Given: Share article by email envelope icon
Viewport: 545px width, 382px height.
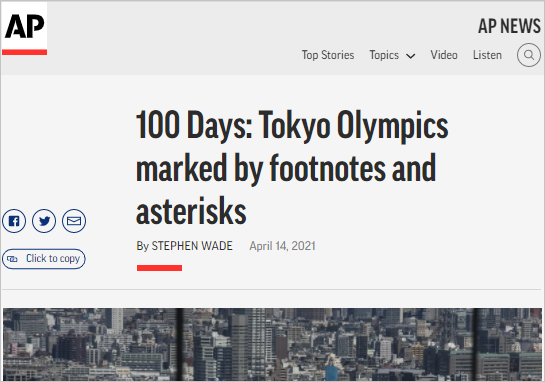Looking at the screenshot, I should (x=74, y=221).
